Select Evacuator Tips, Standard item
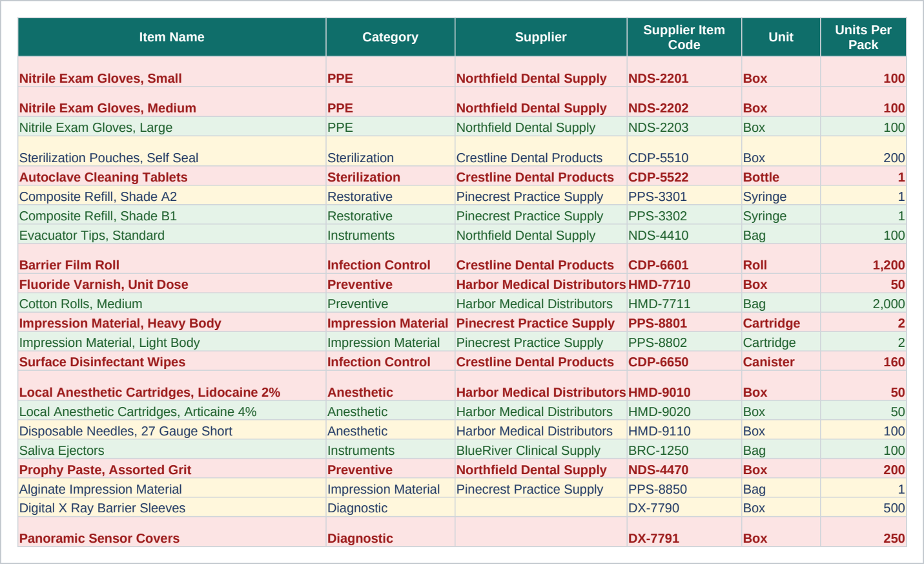924x564 pixels. click(x=172, y=235)
